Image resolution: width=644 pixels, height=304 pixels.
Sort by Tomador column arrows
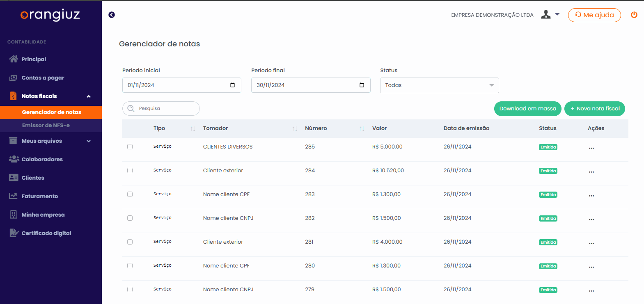[x=295, y=129]
